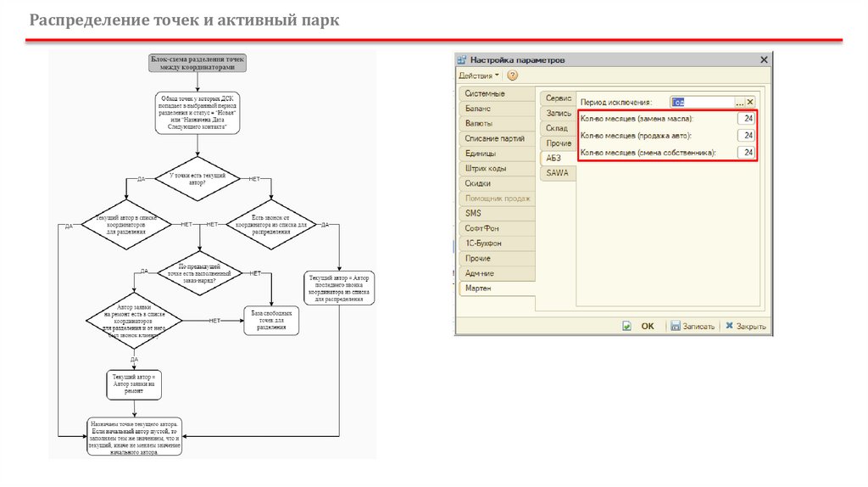Open the СофтФон tab
Screen dimensions: 868x487
pos(497,228)
